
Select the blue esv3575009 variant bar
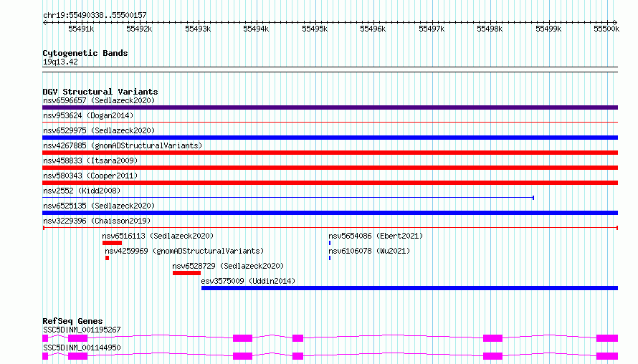(410, 288)
